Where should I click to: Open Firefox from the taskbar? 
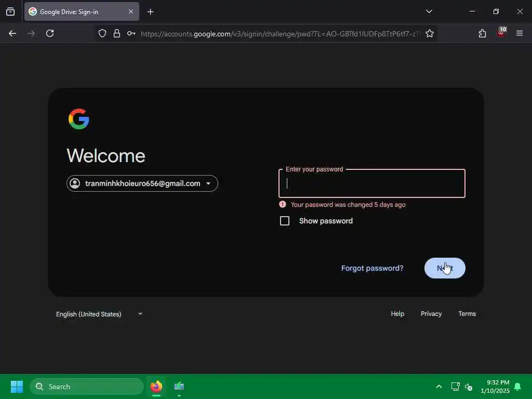click(x=156, y=387)
